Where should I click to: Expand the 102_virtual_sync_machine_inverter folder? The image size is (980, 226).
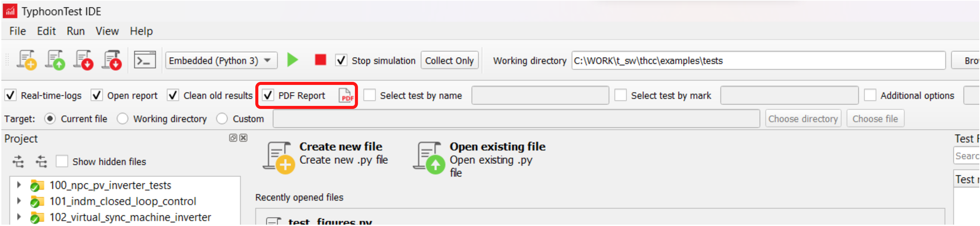tap(19, 217)
